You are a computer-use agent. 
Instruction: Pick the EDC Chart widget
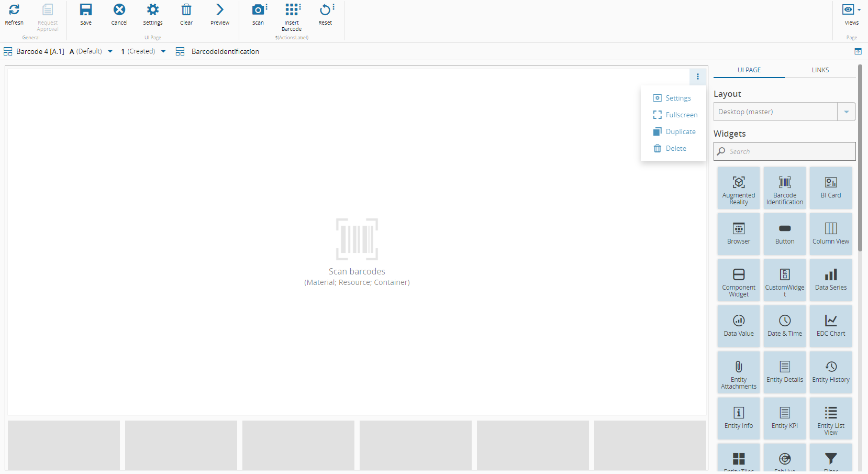click(830, 326)
